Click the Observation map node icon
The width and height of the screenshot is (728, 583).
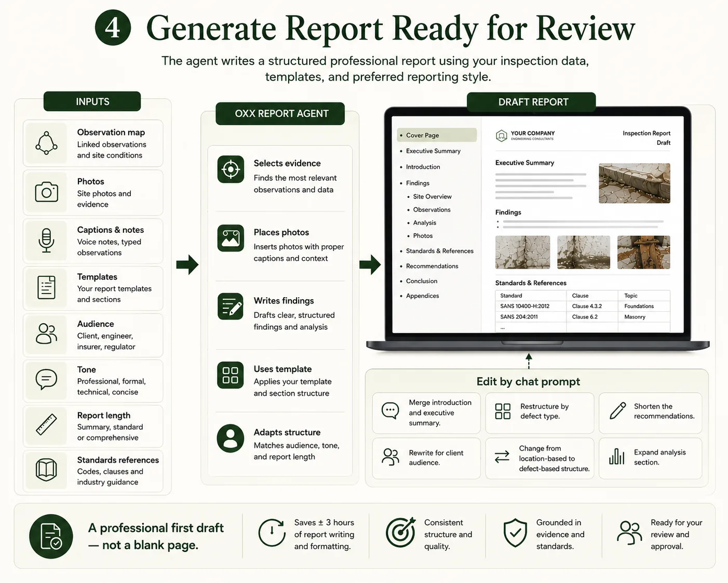tap(46, 143)
